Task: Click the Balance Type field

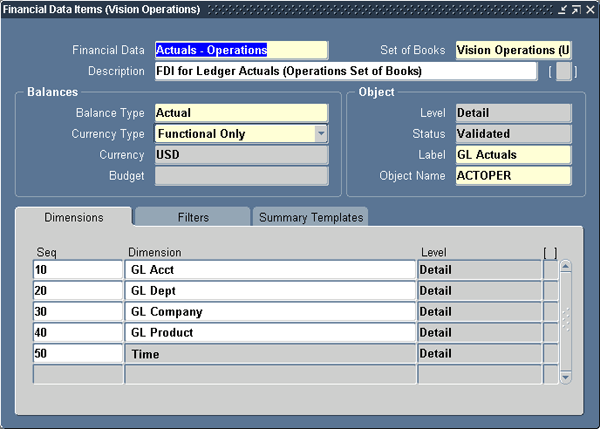Action: point(241,113)
